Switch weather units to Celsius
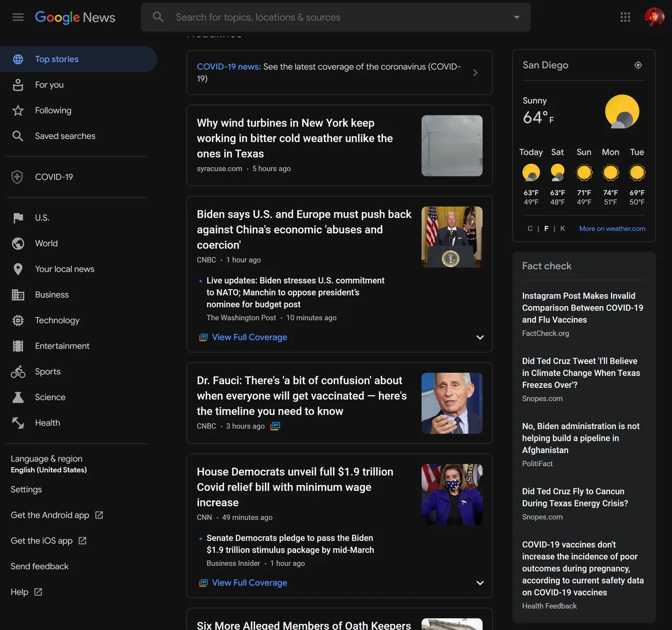672x630 pixels. pos(530,228)
